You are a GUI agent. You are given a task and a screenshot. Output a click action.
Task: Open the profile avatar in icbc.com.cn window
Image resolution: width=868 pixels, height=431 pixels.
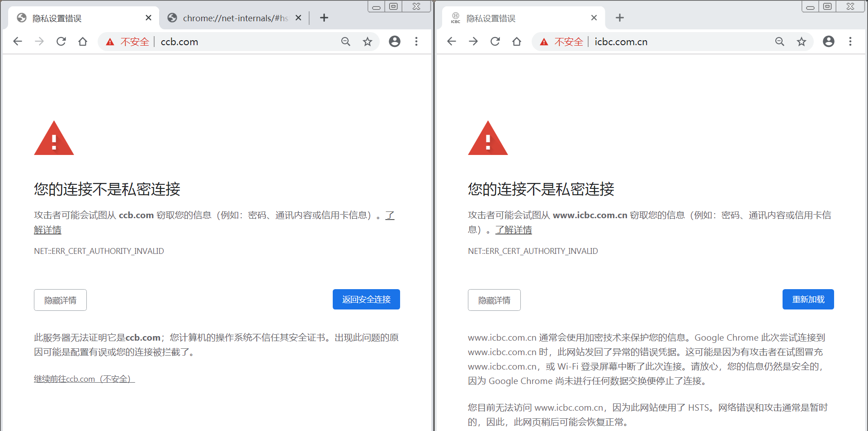(828, 42)
